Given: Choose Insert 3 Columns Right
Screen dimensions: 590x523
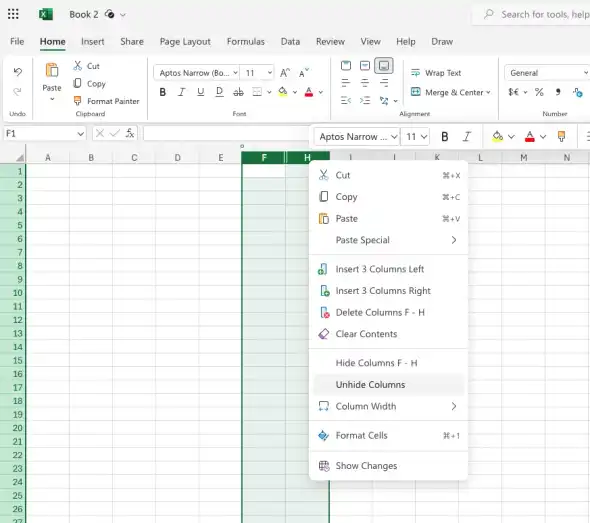Looking at the screenshot, I should [x=388, y=290].
